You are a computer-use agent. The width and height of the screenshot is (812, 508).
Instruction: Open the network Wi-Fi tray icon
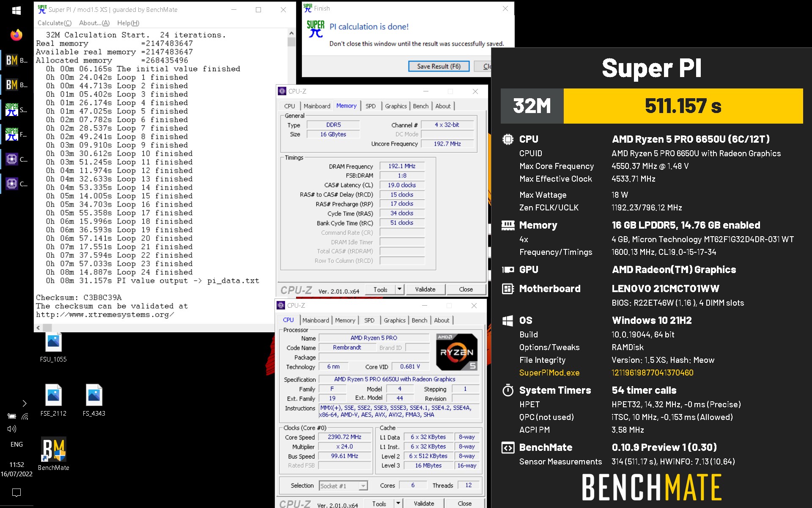tap(25, 416)
